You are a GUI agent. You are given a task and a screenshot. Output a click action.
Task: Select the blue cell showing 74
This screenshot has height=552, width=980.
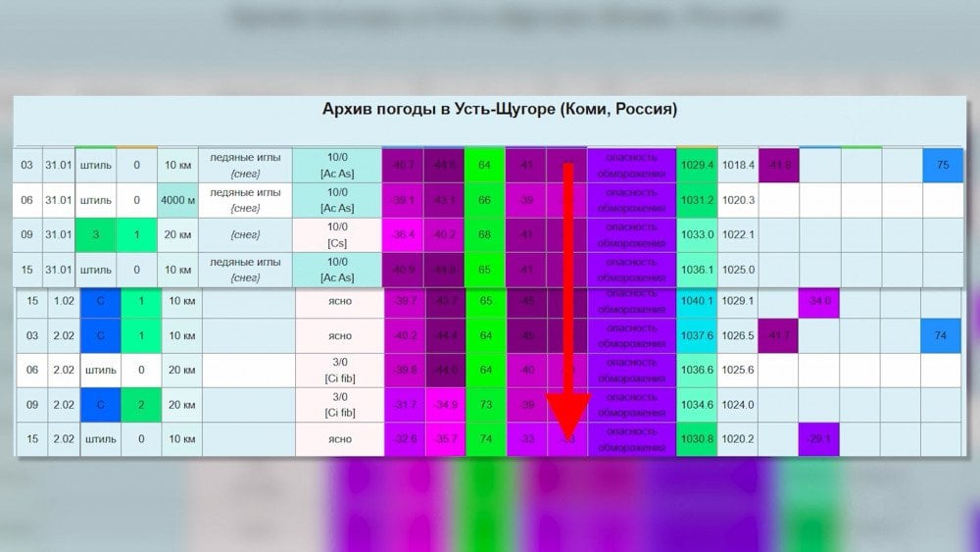(941, 335)
